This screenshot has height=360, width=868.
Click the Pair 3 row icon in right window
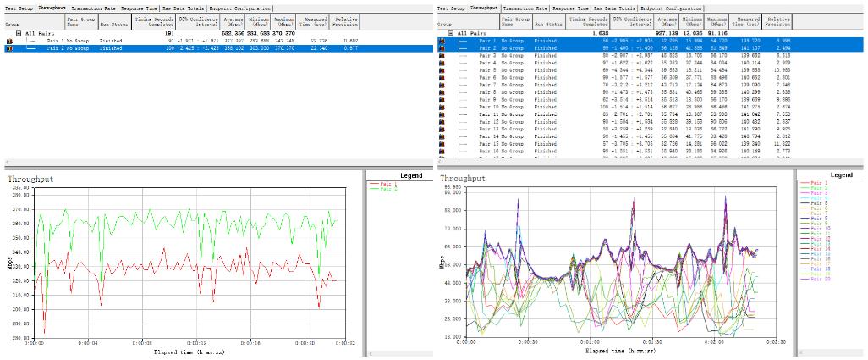442,55
